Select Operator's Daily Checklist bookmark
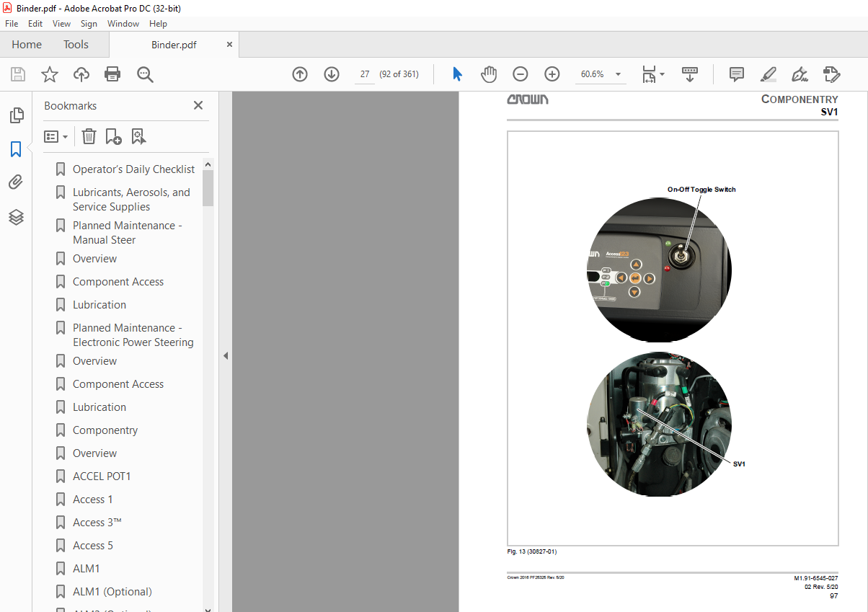 pos(133,169)
